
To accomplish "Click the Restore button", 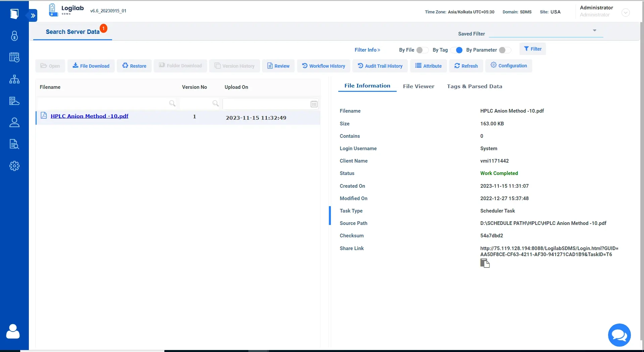I will coord(134,66).
